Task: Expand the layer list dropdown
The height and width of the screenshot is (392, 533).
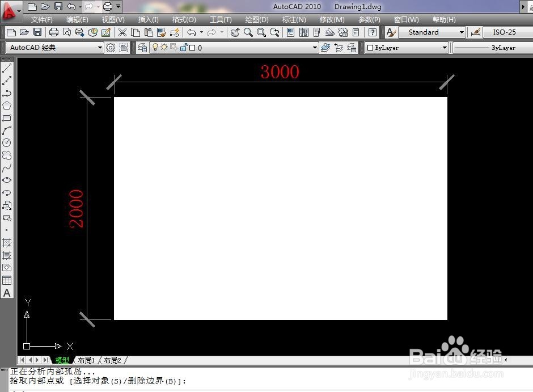Action: (x=315, y=48)
